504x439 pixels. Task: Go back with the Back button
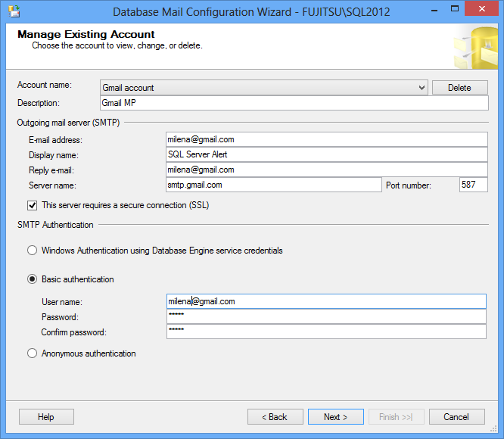(x=275, y=417)
